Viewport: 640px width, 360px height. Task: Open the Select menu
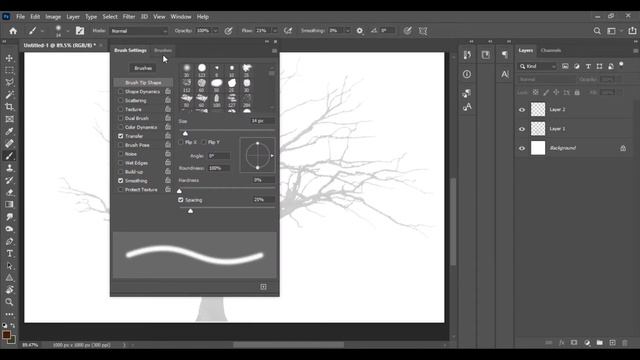tap(110, 17)
